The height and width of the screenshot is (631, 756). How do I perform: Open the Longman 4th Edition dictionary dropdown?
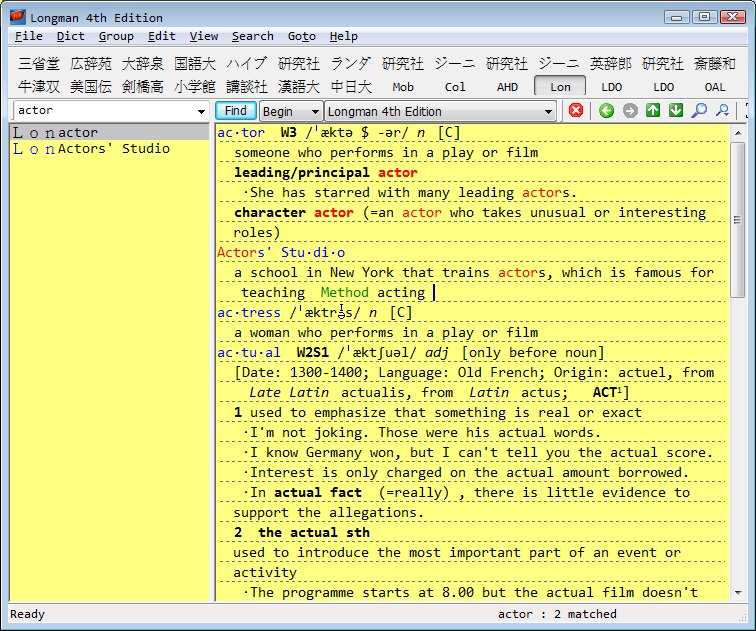440,111
